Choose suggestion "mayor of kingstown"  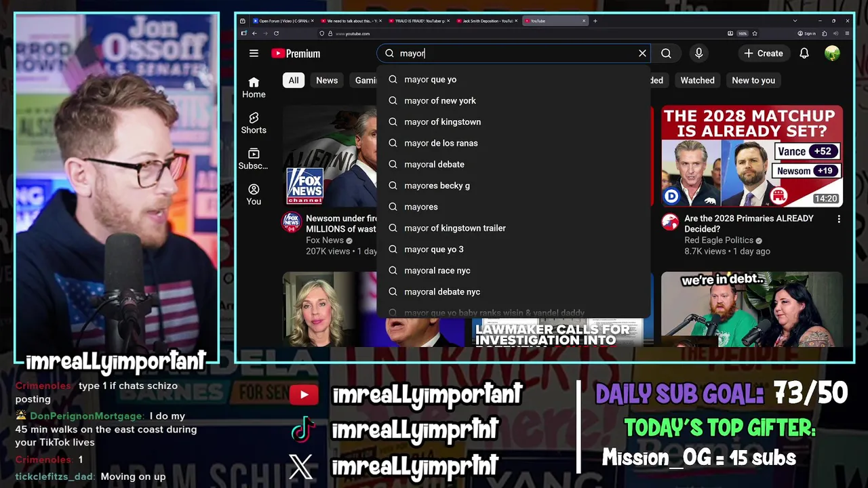(513, 122)
